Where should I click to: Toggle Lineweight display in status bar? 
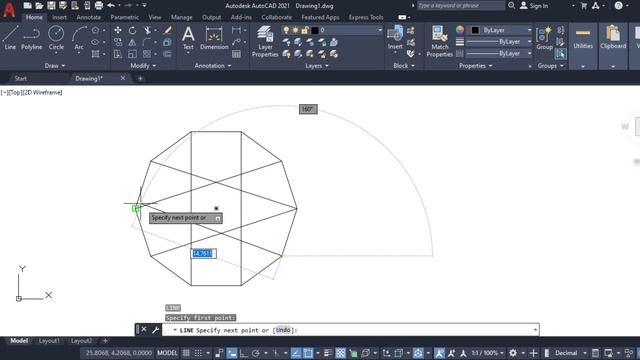(328, 353)
